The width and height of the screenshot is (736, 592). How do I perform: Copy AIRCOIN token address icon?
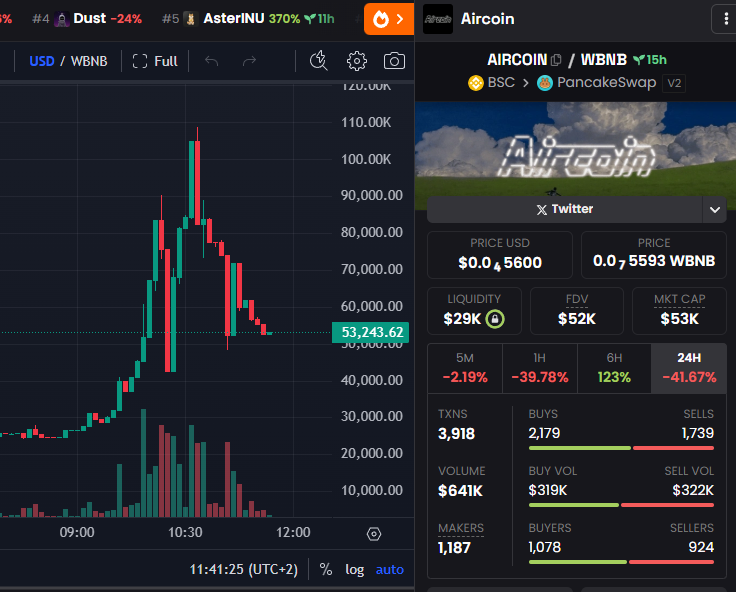tap(556, 60)
